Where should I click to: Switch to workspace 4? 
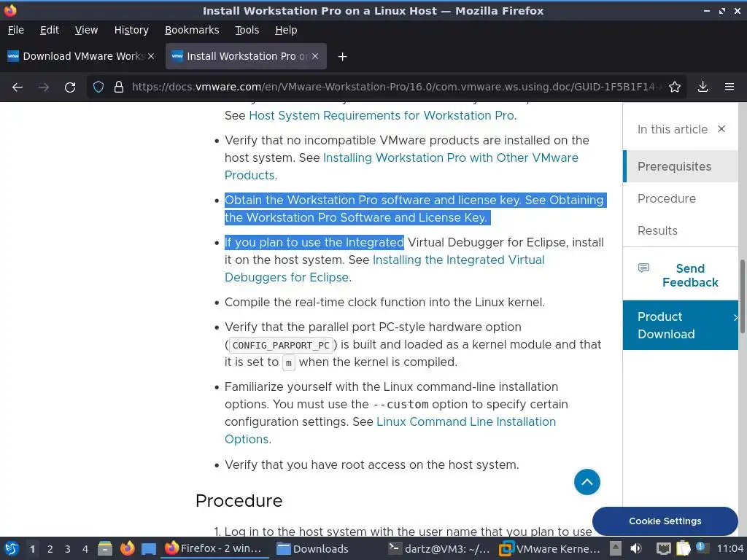(85, 549)
